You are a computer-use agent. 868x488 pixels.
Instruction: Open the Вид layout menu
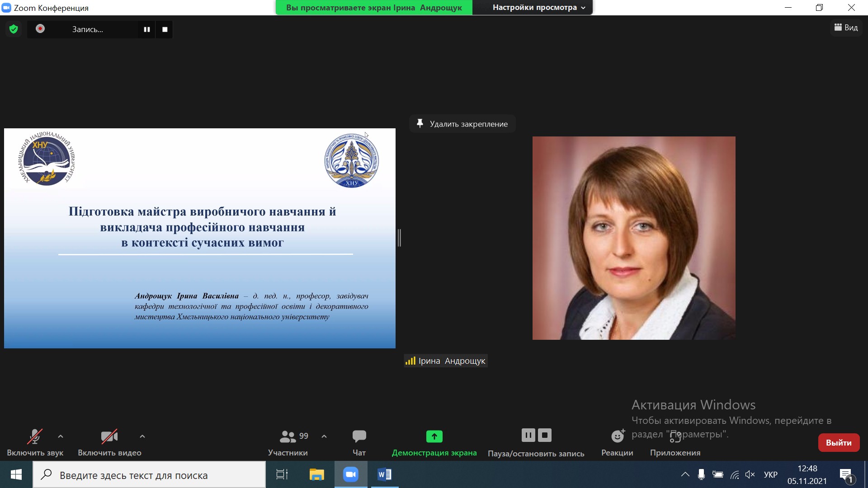pos(846,28)
